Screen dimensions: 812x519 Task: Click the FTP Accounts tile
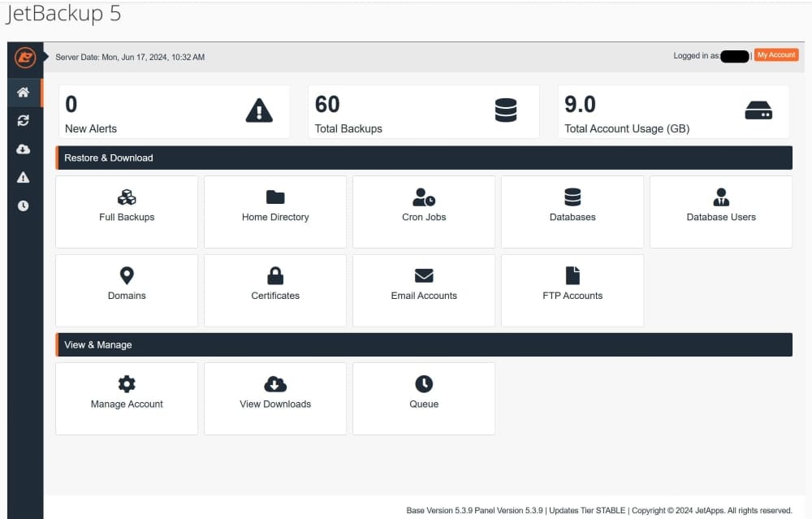coord(572,290)
